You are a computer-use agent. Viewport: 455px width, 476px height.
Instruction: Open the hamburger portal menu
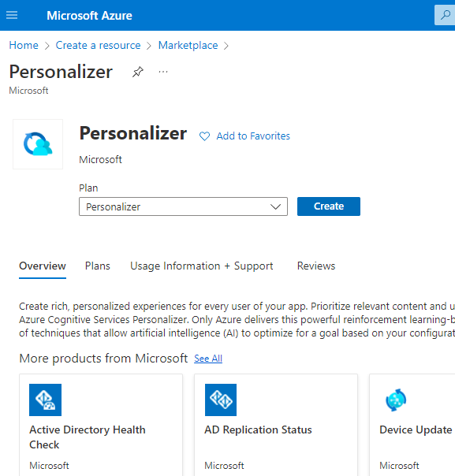pyautogui.click(x=12, y=15)
